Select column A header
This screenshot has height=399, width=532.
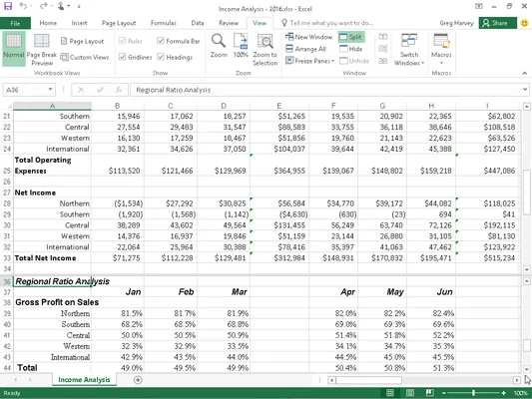52,106
